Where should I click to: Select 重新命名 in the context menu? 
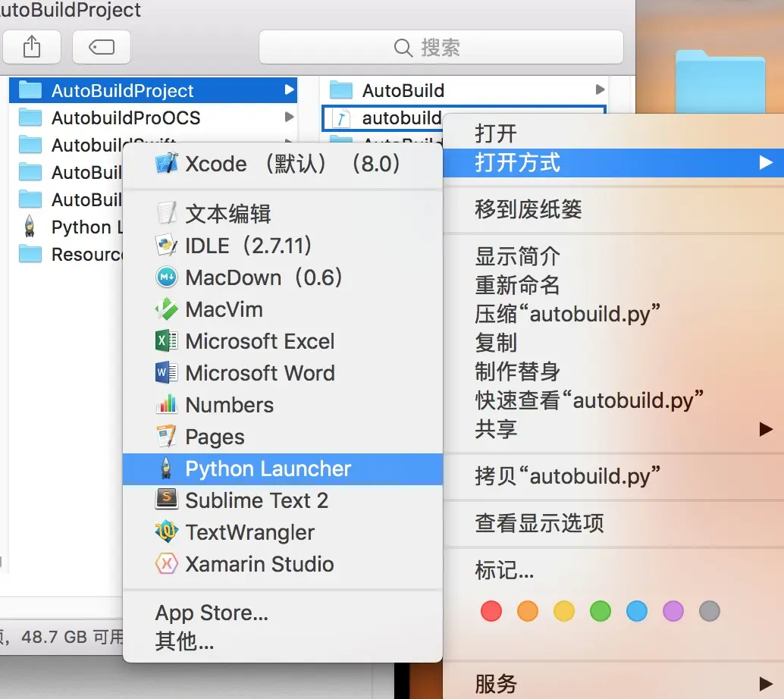613,285
